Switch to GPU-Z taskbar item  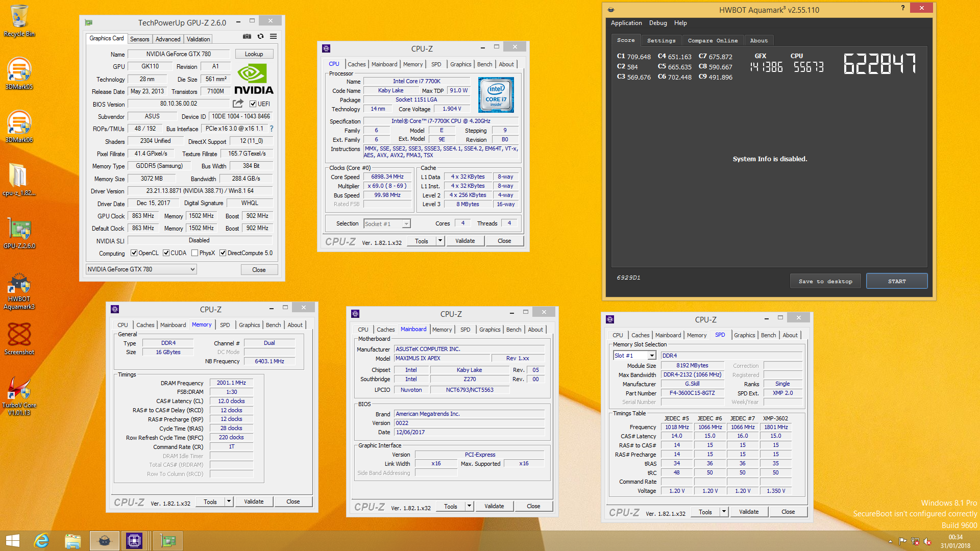click(x=168, y=541)
